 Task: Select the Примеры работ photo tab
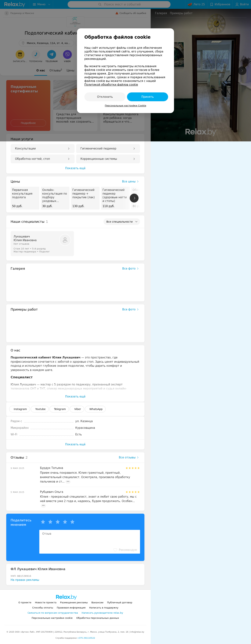[181, 13]
